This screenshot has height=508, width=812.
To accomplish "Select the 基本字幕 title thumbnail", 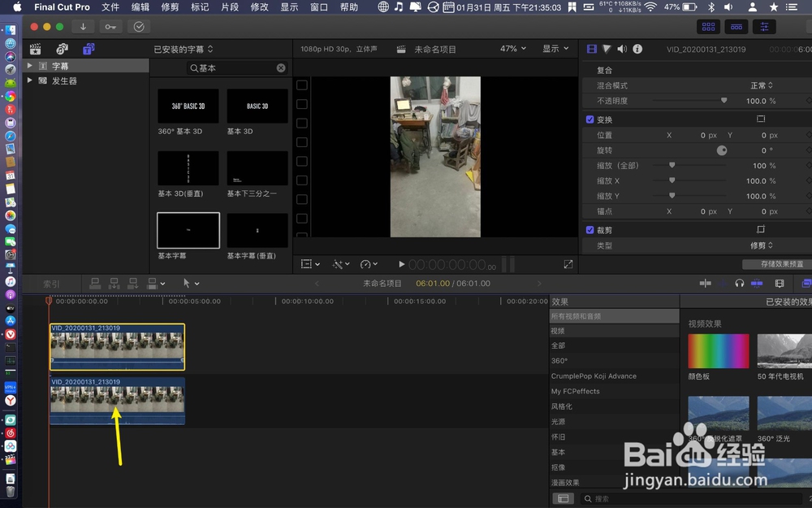I will [x=188, y=231].
